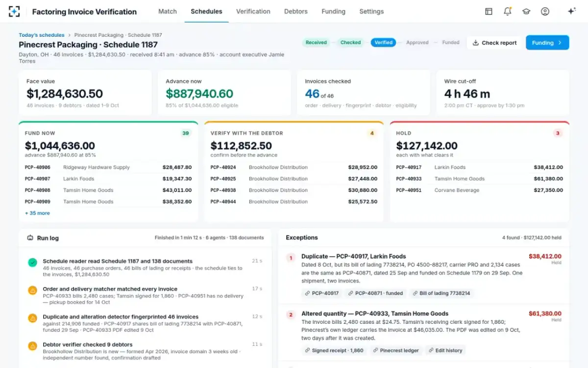Select hold row PCP-40951 Corvane Beverage

pyautogui.click(x=480, y=190)
